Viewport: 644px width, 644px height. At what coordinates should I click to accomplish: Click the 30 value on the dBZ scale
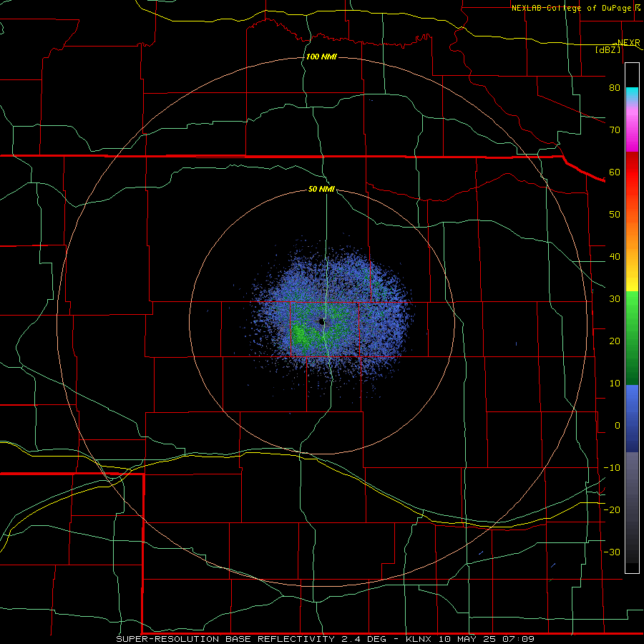pyautogui.click(x=615, y=298)
